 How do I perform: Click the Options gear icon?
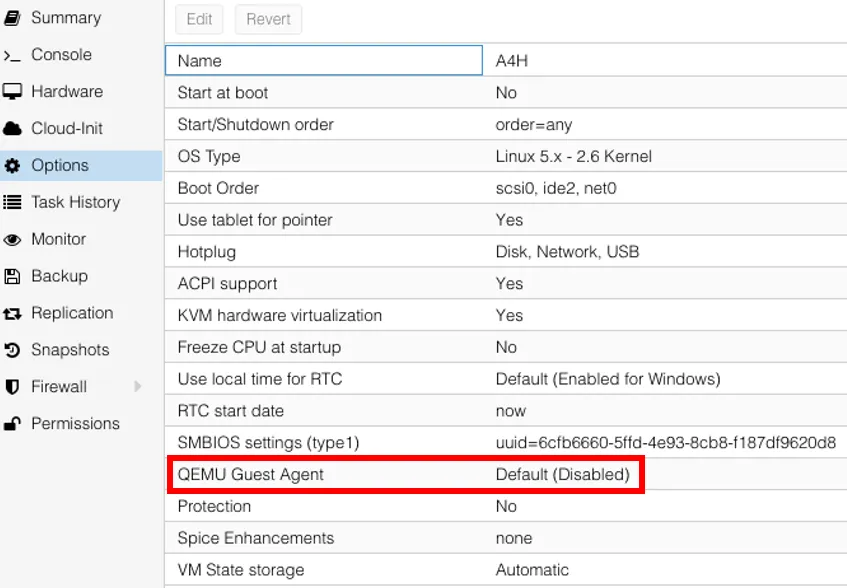point(13,166)
